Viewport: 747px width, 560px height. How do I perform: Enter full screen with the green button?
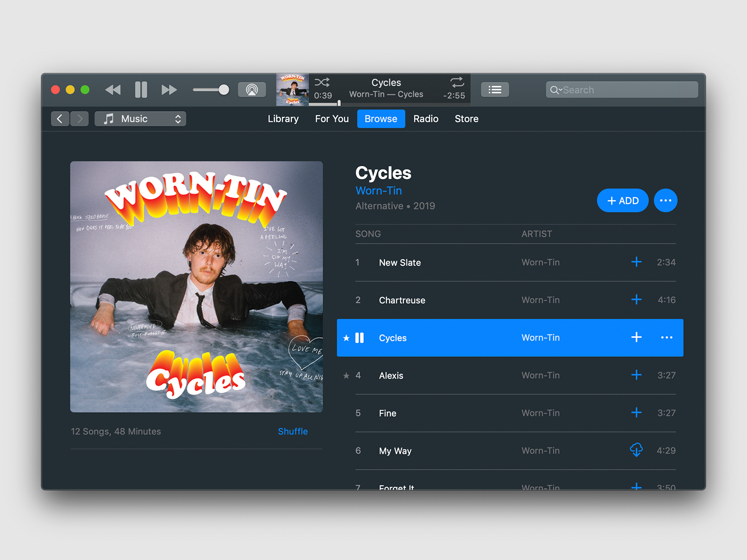85,90
